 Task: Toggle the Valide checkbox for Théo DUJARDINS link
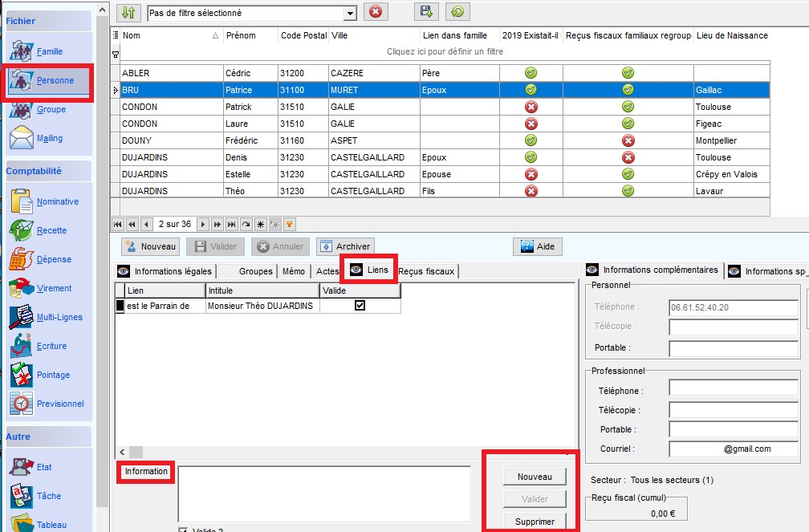(x=360, y=306)
